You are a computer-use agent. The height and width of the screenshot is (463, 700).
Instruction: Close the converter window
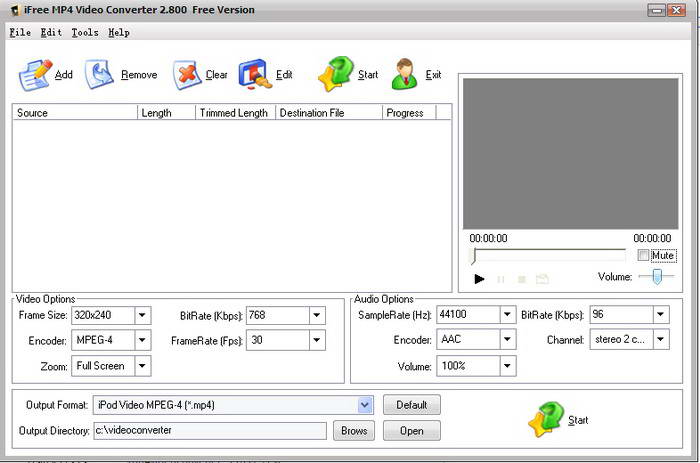(677, 10)
